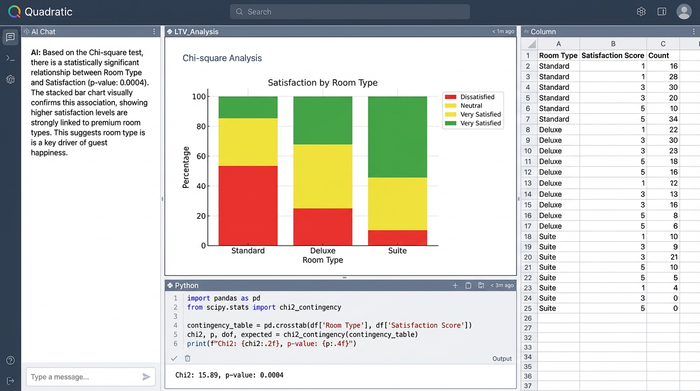
Task: Open the user profile avatar
Action: (x=684, y=12)
